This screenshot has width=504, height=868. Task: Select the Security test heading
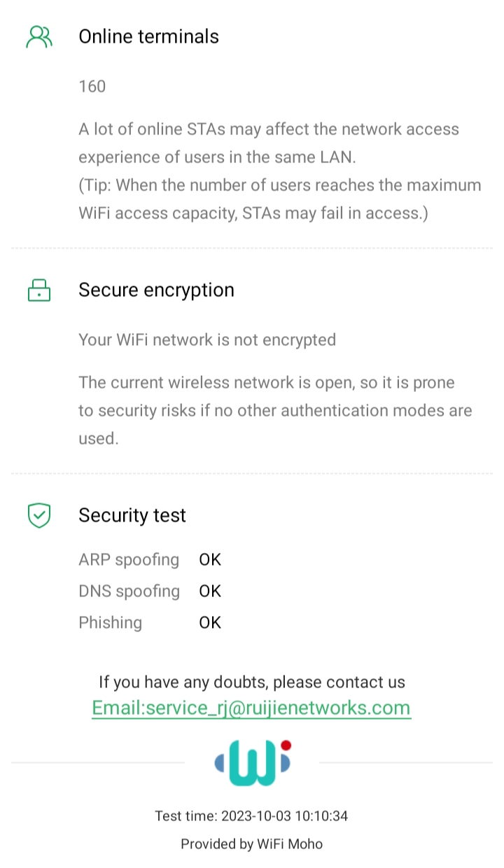tap(132, 516)
